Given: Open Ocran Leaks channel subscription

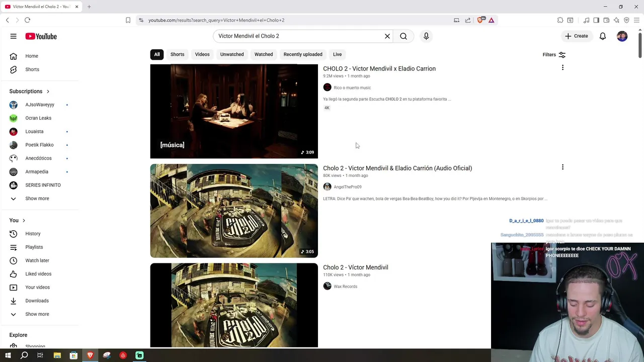Looking at the screenshot, I should click(x=39, y=118).
